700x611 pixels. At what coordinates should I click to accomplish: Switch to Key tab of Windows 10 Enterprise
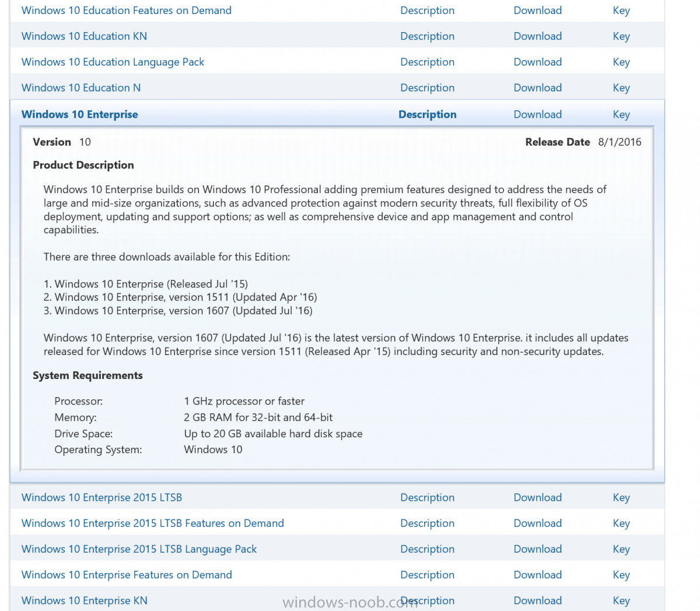click(621, 114)
